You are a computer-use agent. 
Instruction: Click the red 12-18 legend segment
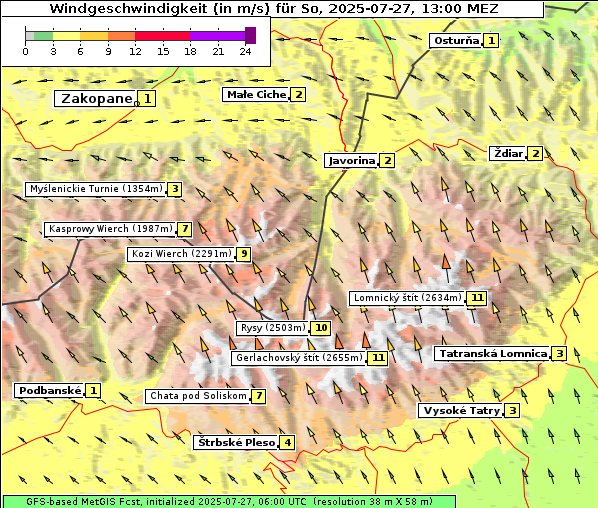[x=162, y=36]
